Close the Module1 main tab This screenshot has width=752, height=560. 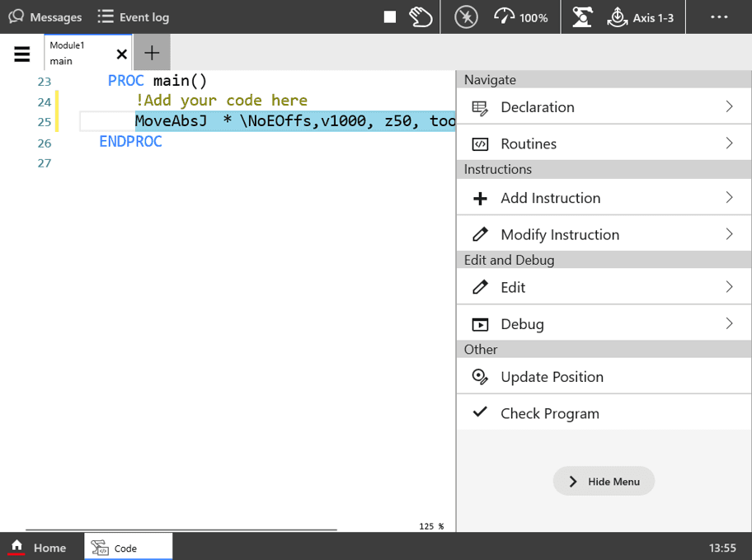click(122, 54)
